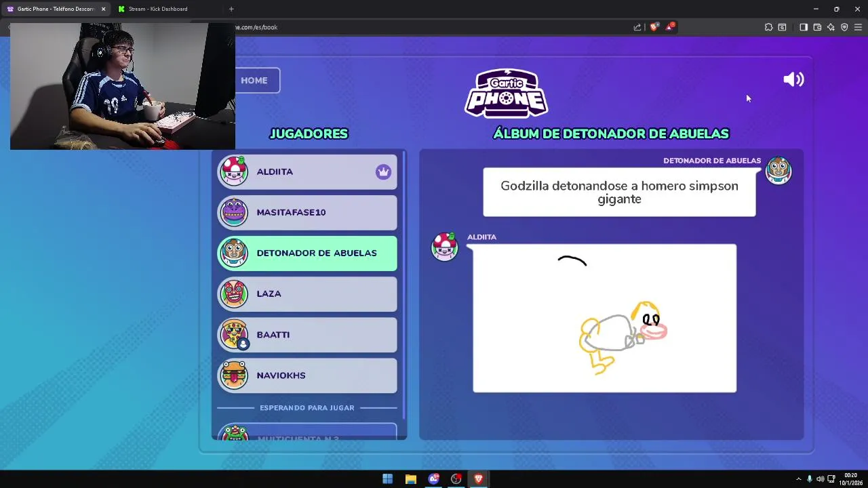
Task: Click the ALDIITA name above the drawing
Action: [x=481, y=237]
